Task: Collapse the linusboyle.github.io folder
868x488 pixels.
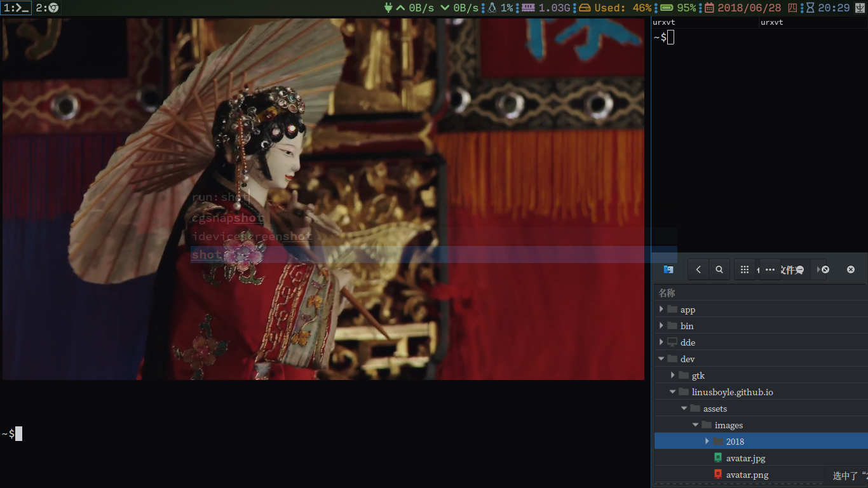Action: [673, 392]
